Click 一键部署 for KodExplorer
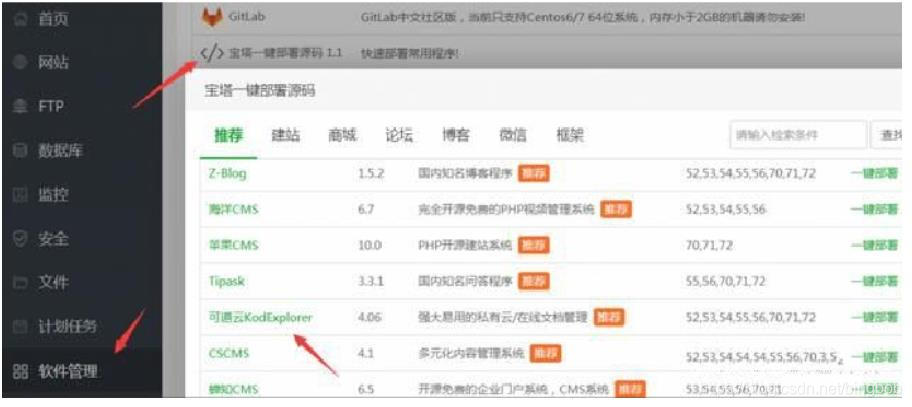Viewport: 912px width, 407px height. pos(874,317)
